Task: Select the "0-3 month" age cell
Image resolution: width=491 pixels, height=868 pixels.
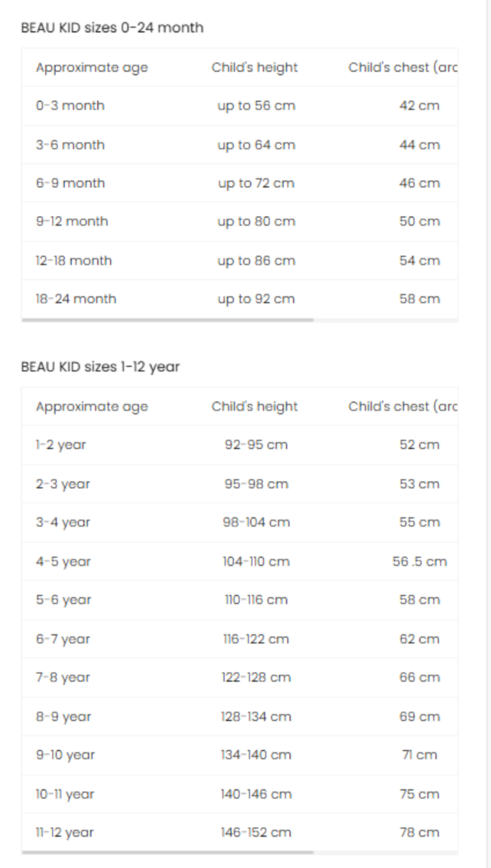Action: 70,106
